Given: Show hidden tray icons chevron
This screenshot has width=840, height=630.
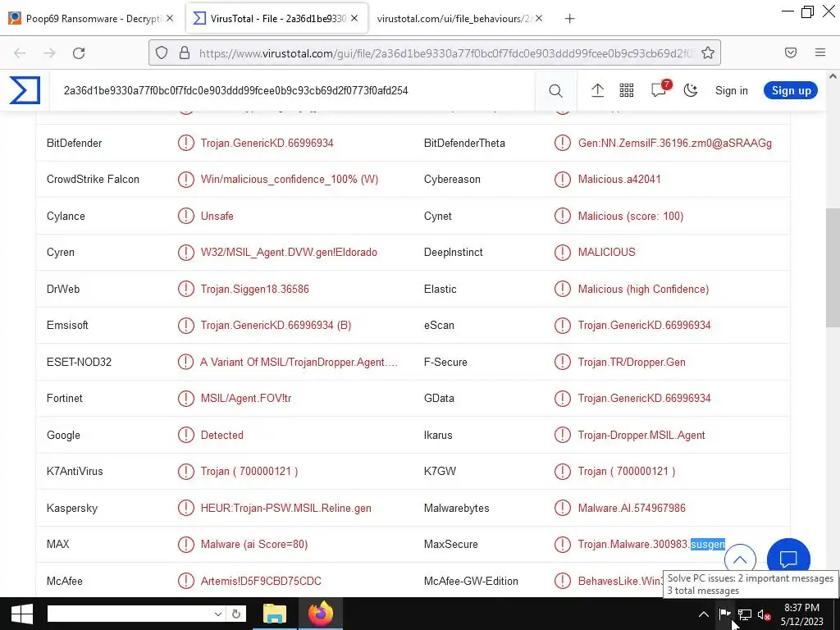Looking at the screenshot, I should tap(704, 614).
